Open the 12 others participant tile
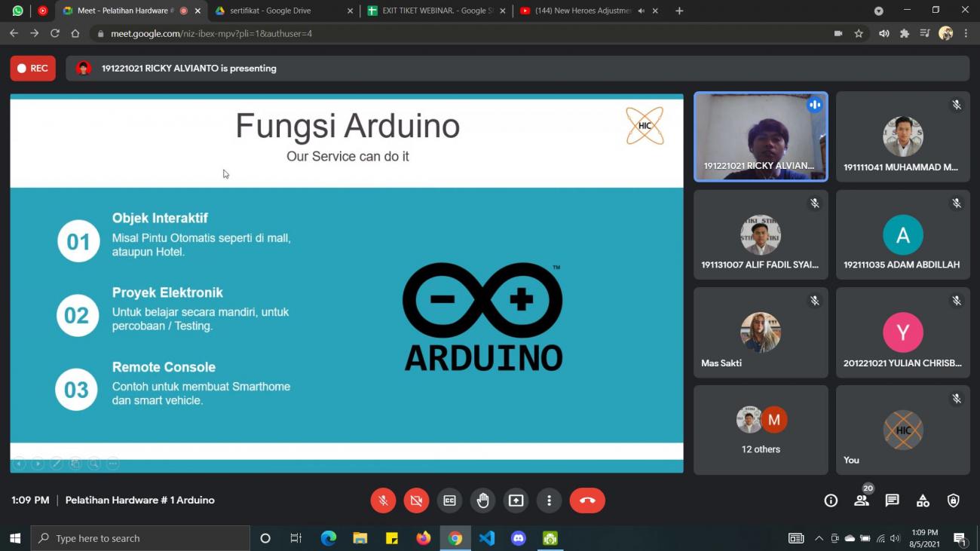The height and width of the screenshot is (551, 980). click(x=760, y=430)
